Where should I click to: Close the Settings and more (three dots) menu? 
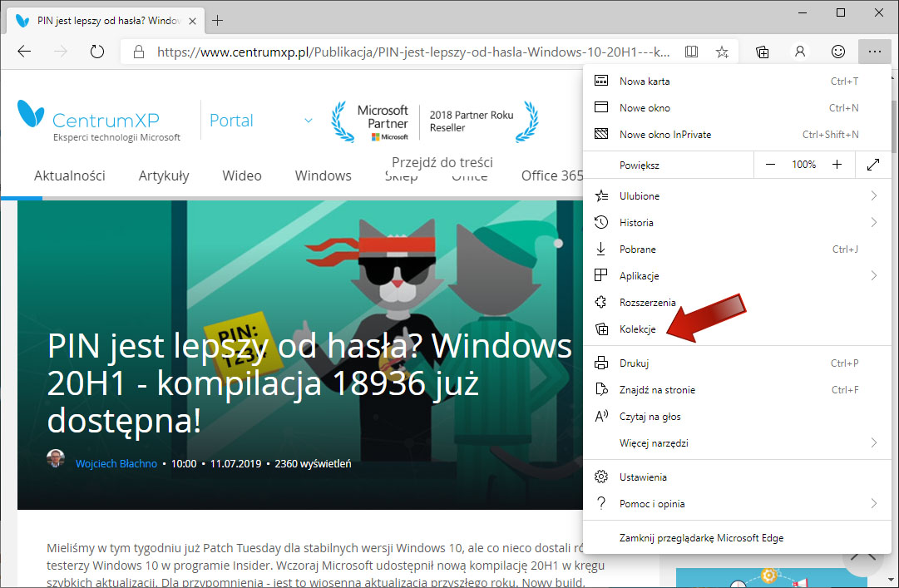coord(874,52)
